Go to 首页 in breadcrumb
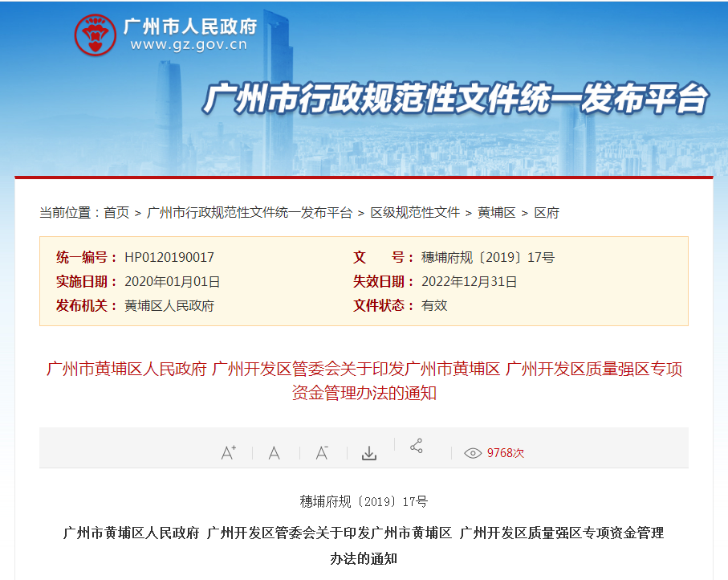The width and height of the screenshot is (728, 580). point(116,213)
